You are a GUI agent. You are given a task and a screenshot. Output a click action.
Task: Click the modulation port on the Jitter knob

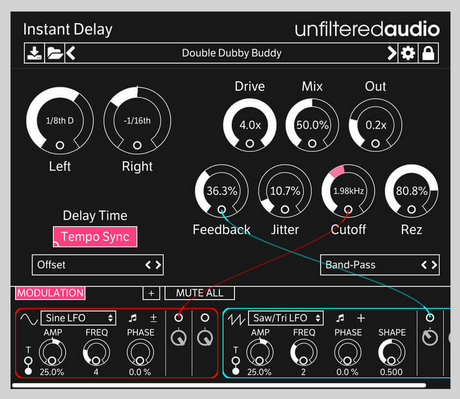tap(285, 210)
